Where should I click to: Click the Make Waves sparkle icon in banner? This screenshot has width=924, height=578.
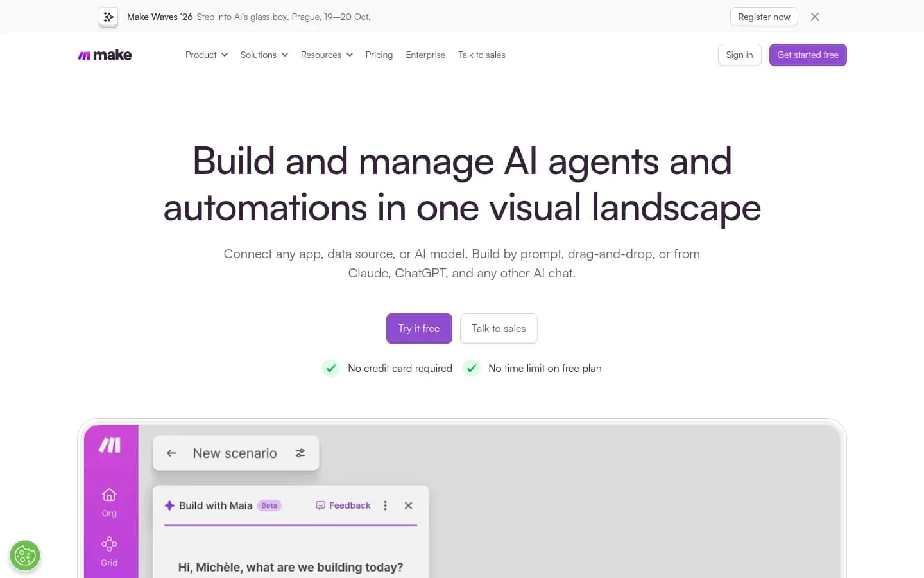click(108, 17)
